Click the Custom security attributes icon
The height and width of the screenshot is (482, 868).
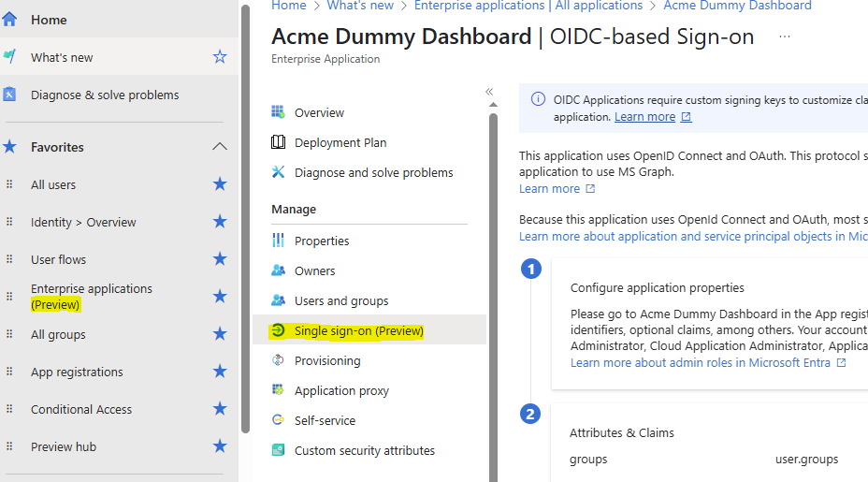278,450
